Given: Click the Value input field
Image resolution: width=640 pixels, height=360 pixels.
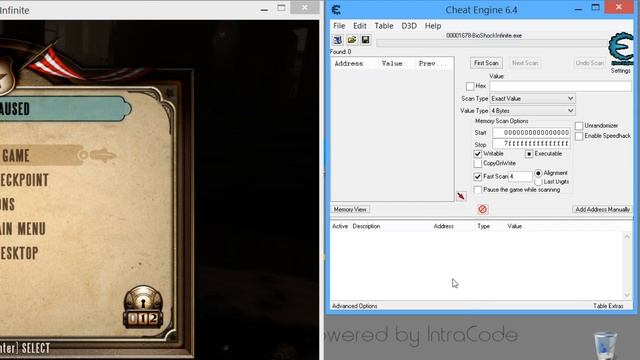Looking at the screenshot, I should click(560, 86).
